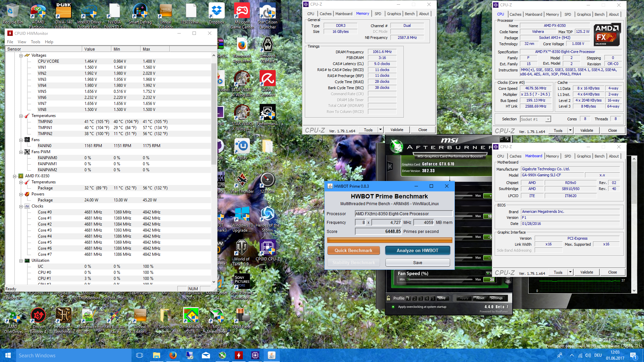Open MSI Afterburner desktop shortcut
Screen dimensions: 644x362
tap(216, 320)
